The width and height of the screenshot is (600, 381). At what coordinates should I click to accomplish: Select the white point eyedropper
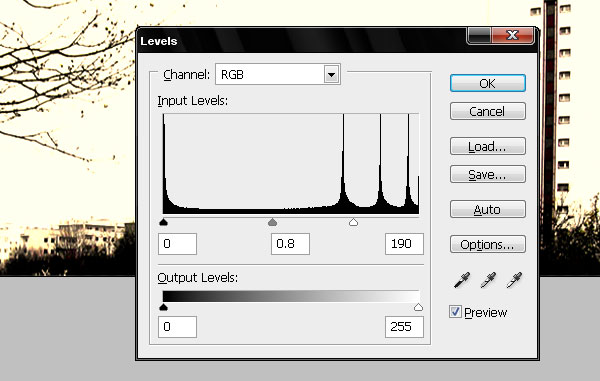pyautogui.click(x=514, y=280)
